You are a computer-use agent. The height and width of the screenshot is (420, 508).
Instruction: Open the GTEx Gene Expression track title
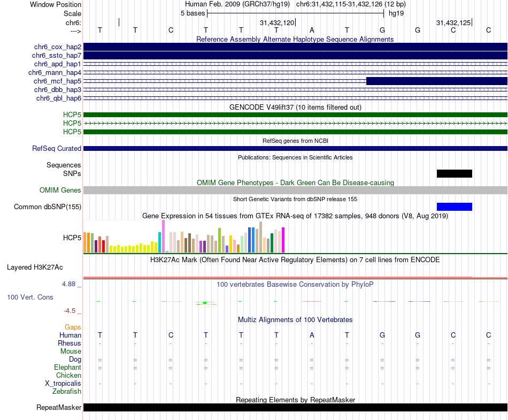[x=295, y=216]
